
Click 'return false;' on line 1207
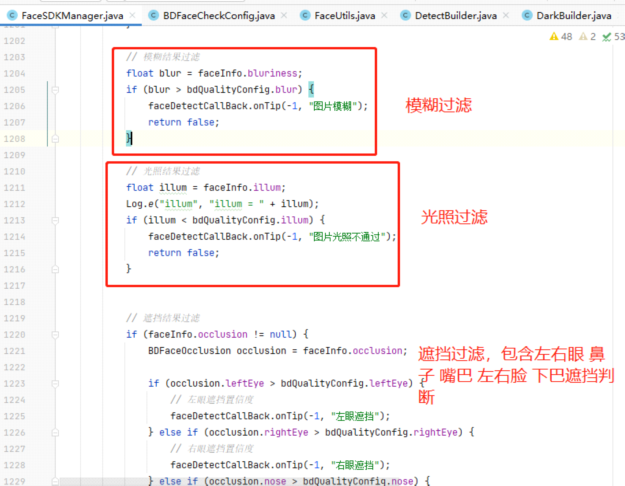(x=184, y=122)
